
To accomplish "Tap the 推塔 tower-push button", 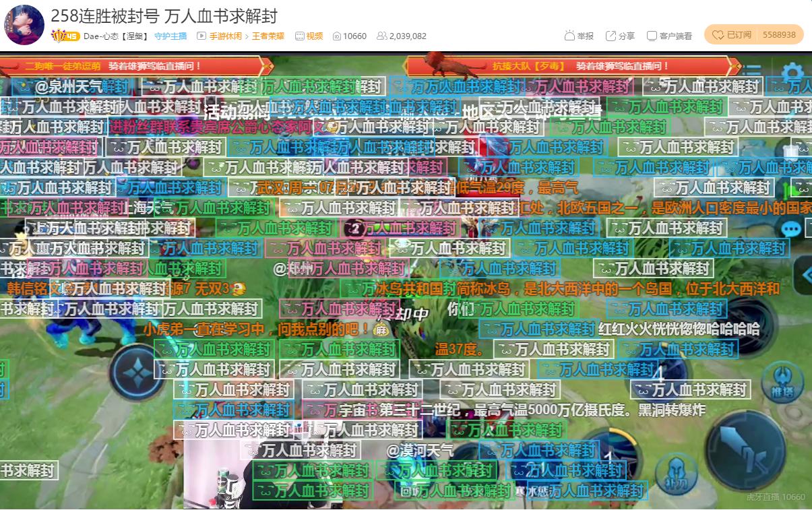I will [x=782, y=382].
